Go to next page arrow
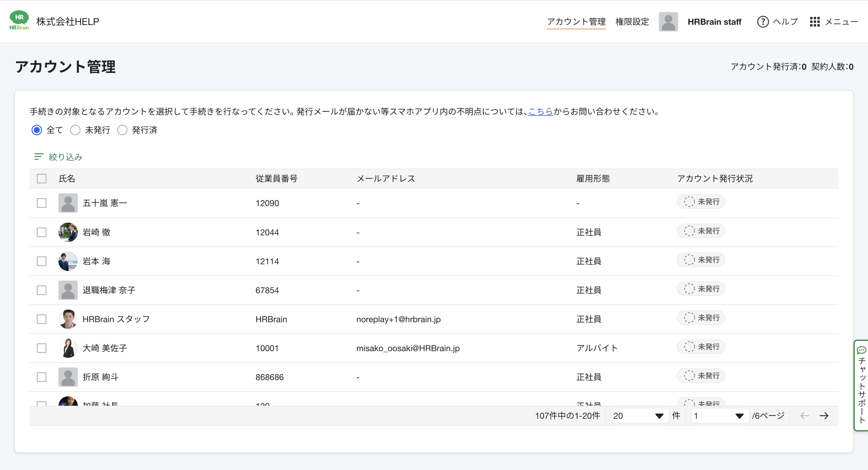The image size is (868, 470). tap(824, 416)
